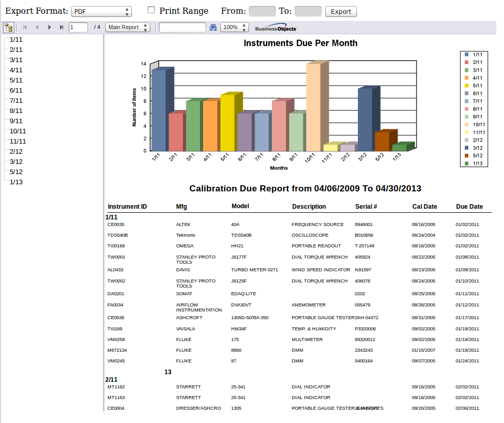
Task: Toggle the group tree panel icon
Action: pos(8,27)
